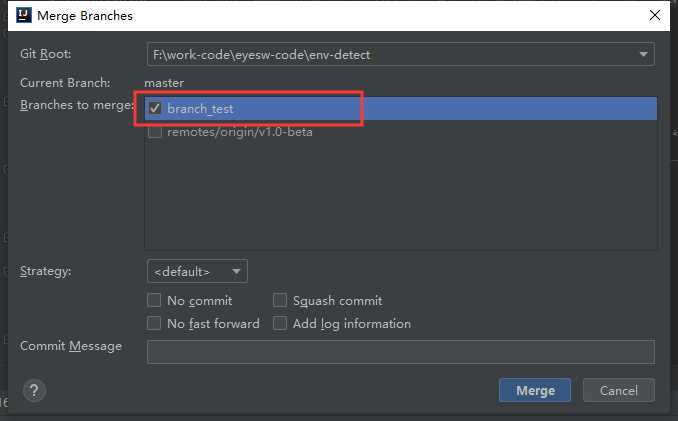Click the Merge Branches title text
Viewport: 678px width, 421px height.
point(85,16)
